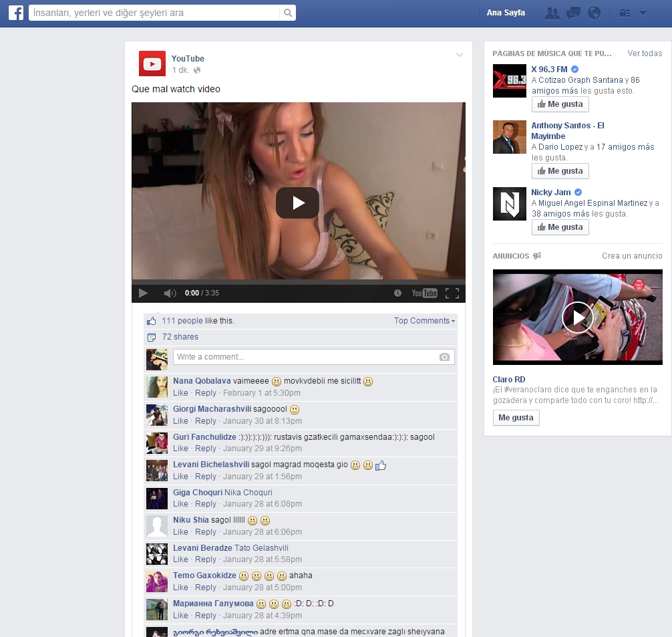The width and height of the screenshot is (672, 637).
Task: Go to Ana Sayfa in top bar
Action: (506, 13)
